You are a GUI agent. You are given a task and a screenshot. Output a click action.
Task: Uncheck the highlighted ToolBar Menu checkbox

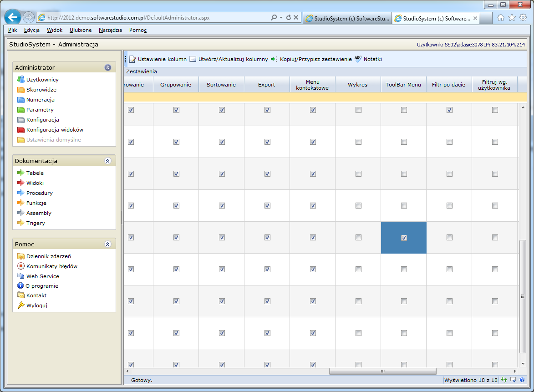tap(404, 238)
